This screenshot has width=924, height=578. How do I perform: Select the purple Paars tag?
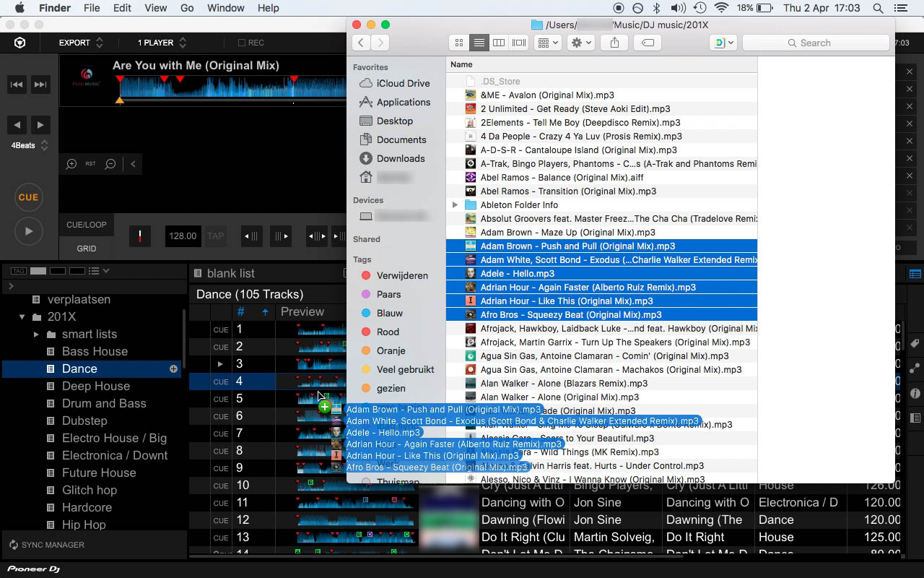pos(380,294)
